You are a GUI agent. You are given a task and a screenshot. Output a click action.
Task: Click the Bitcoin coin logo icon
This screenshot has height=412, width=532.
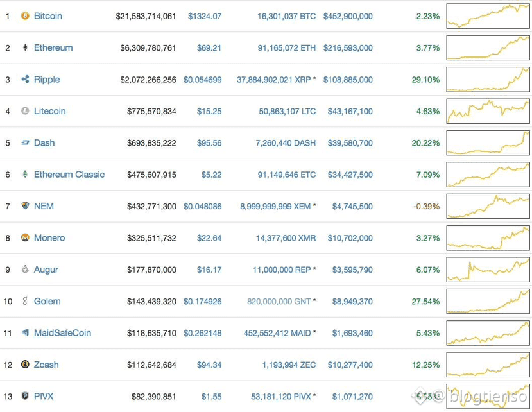[25, 16]
